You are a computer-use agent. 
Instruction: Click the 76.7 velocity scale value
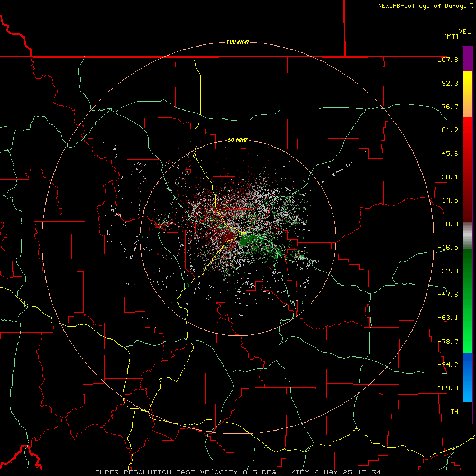click(x=450, y=106)
